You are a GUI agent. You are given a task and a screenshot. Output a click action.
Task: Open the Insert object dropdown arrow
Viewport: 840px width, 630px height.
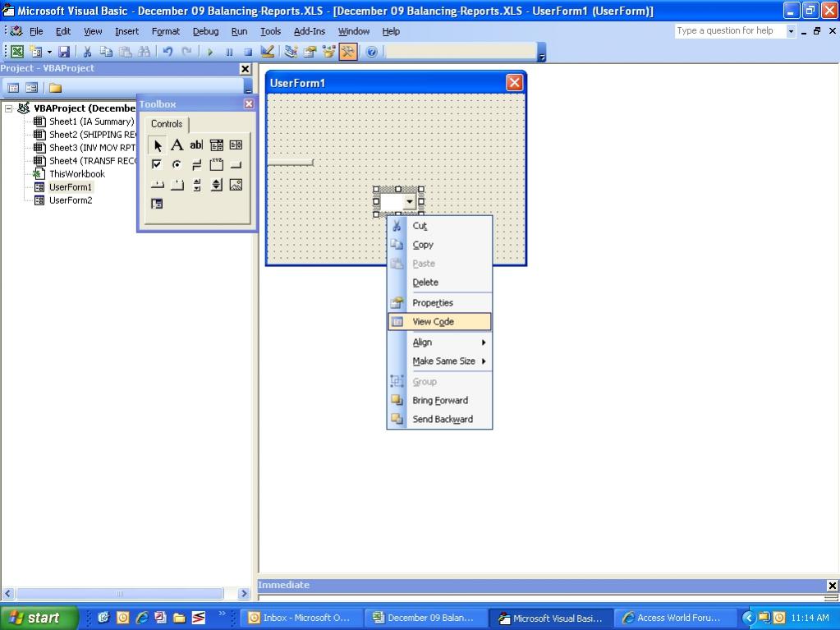coord(49,52)
